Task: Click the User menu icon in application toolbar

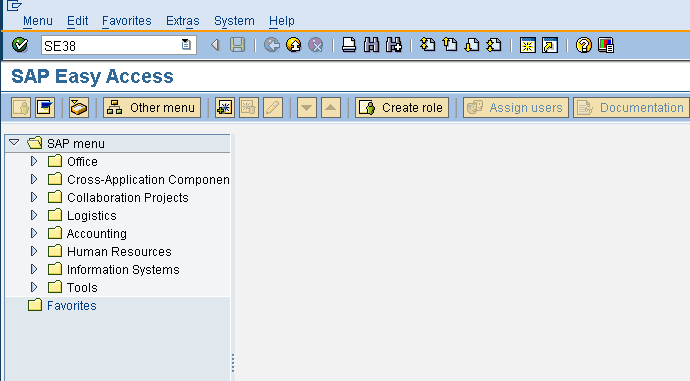Action: click(21, 107)
